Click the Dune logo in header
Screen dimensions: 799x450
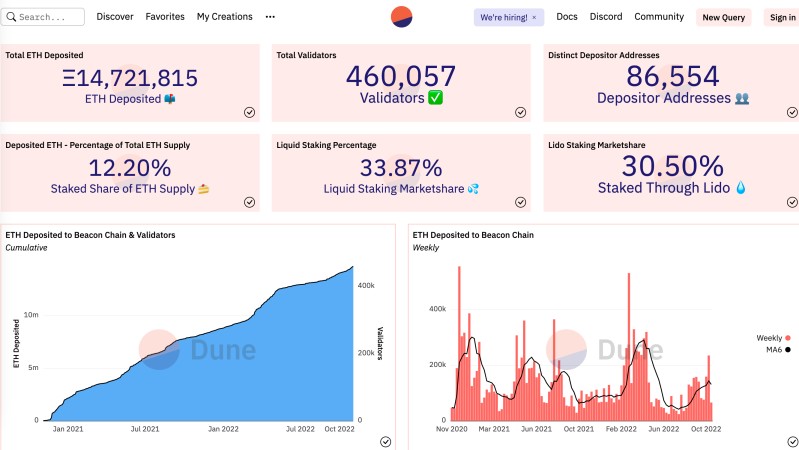(402, 17)
